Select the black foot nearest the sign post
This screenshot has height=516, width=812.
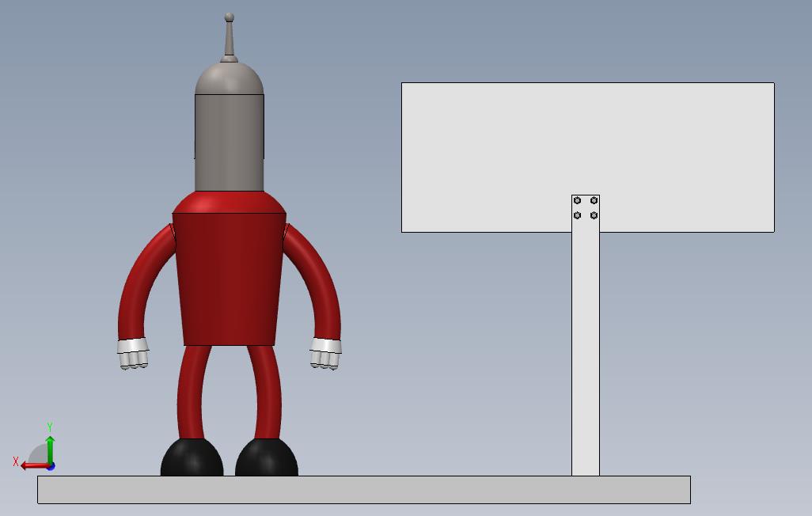coord(267,457)
